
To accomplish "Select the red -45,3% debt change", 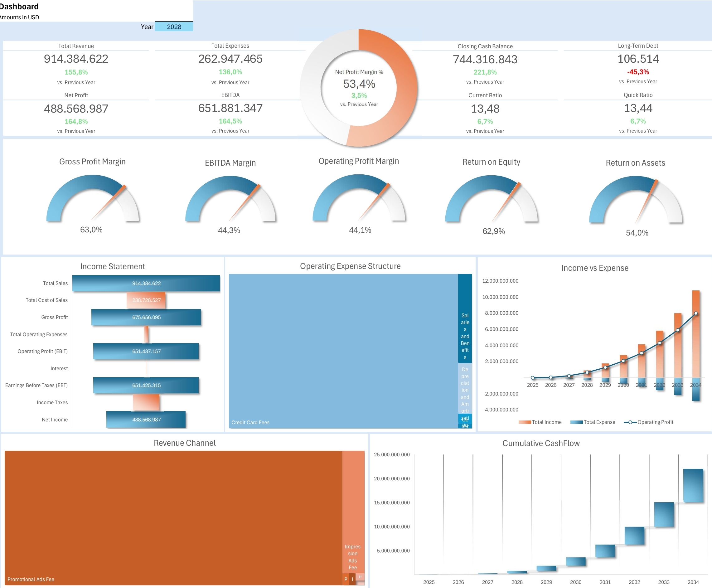I will pyautogui.click(x=638, y=72).
